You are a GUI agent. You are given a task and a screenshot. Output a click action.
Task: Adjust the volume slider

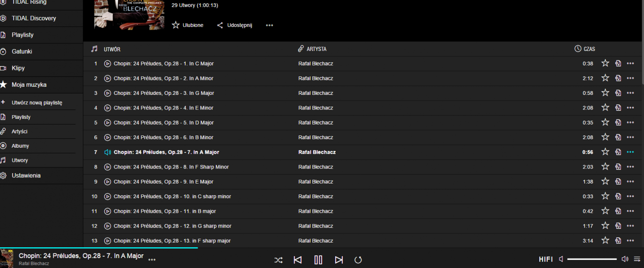tap(592, 259)
